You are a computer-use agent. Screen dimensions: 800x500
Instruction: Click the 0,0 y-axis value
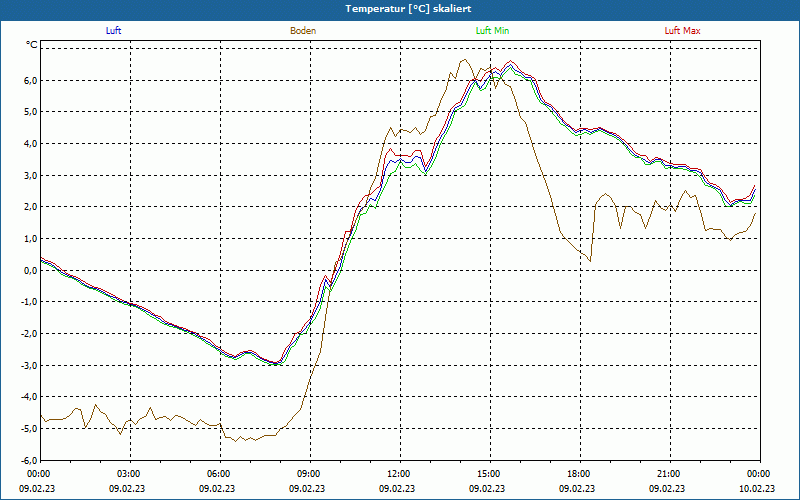pos(29,270)
